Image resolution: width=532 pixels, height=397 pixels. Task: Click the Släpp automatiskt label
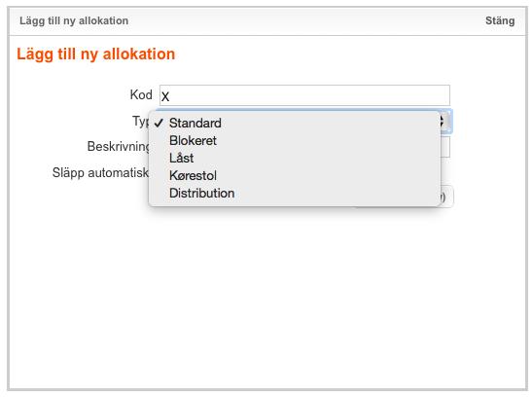pyautogui.click(x=100, y=172)
